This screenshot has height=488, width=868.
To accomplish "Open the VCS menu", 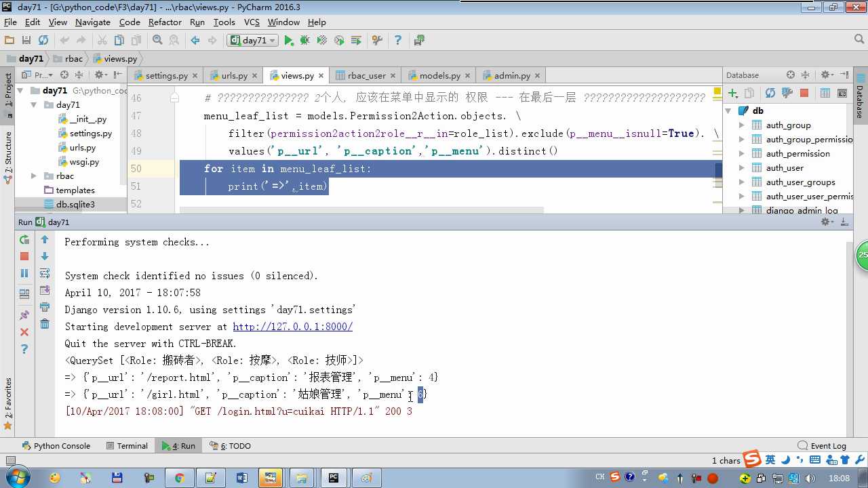I will tap(252, 22).
